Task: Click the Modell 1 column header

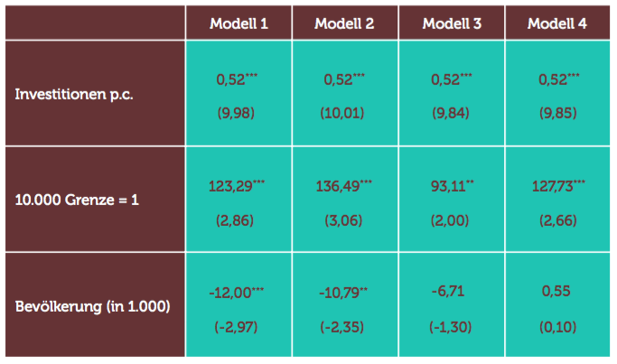Action: pos(238,23)
